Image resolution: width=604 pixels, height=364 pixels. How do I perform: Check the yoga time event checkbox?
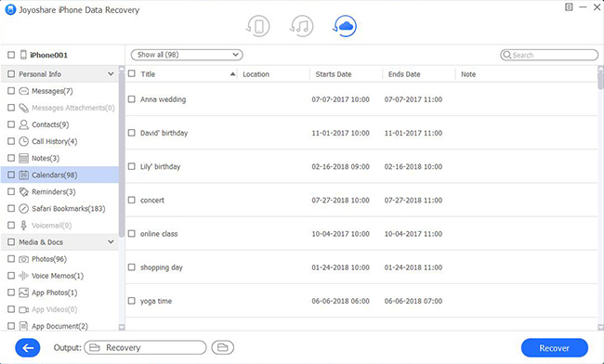[x=132, y=301]
